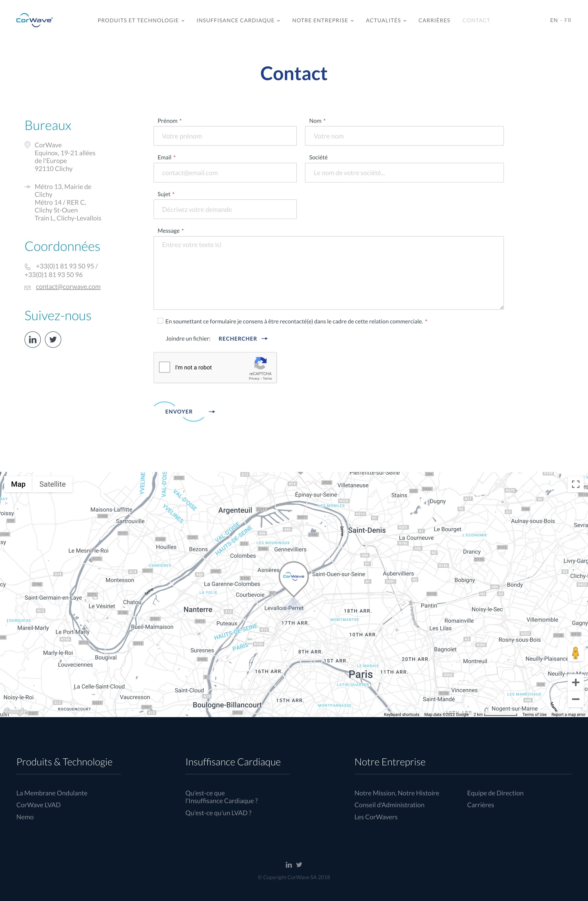The width and height of the screenshot is (588, 901).
Task: Click the footer LinkedIn icon
Action: (289, 865)
